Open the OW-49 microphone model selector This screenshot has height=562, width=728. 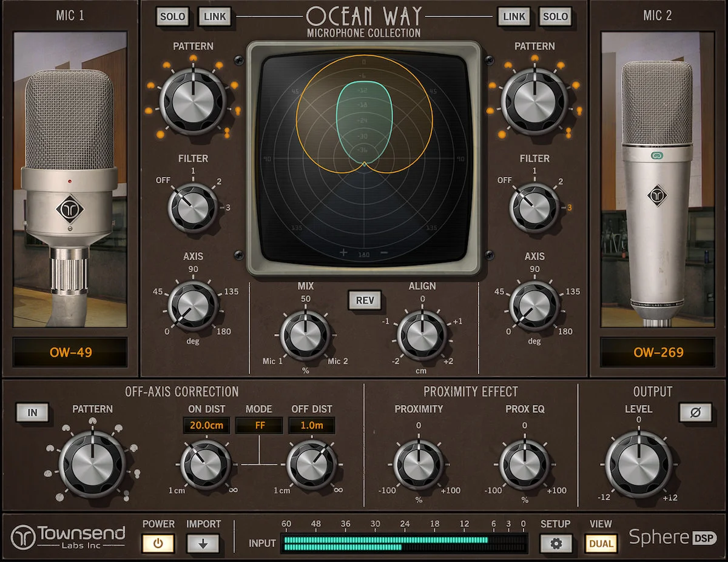[x=70, y=352]
